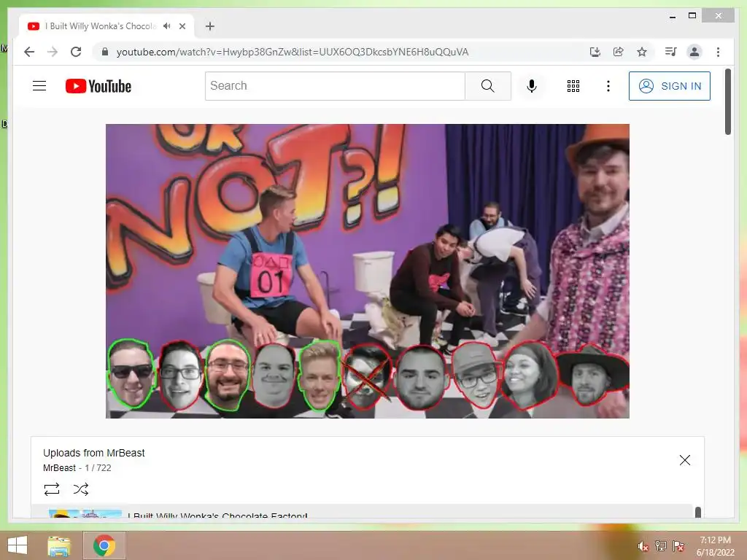This screenshot has height=560, width=747.
Task: Click the SIGN IN button
Action: [670, 86]
